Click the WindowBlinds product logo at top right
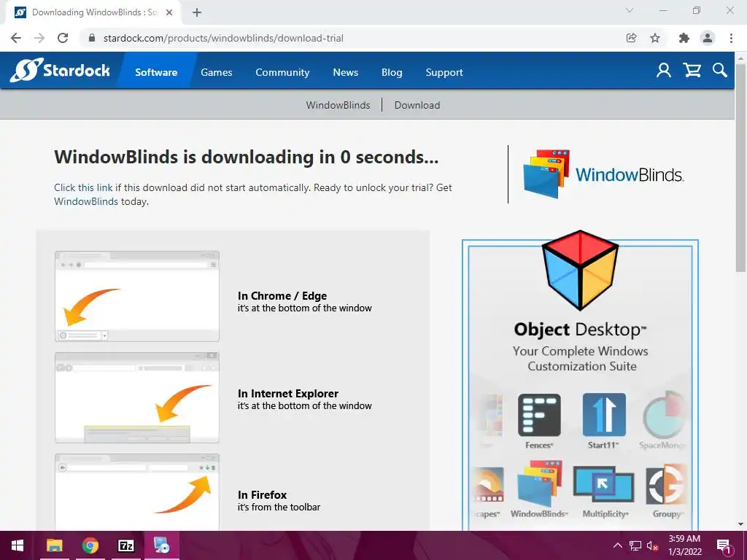Screen dimensions: 747x560 click(x=603, y=174)
